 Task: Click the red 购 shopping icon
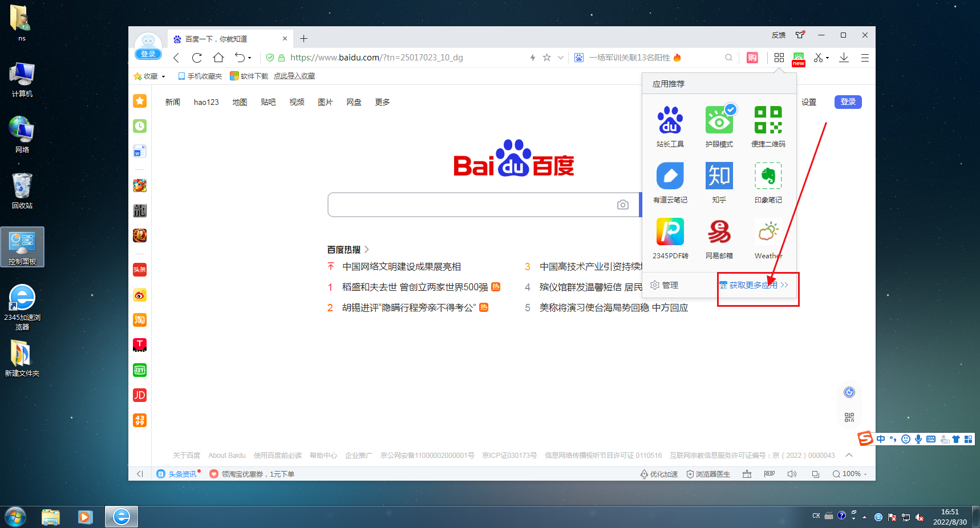click(x=752, y=58)
